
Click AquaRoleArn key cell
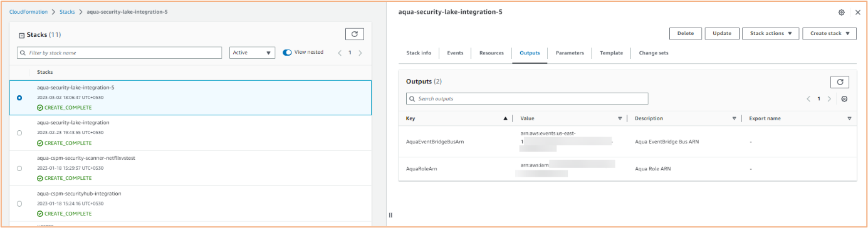422,169
